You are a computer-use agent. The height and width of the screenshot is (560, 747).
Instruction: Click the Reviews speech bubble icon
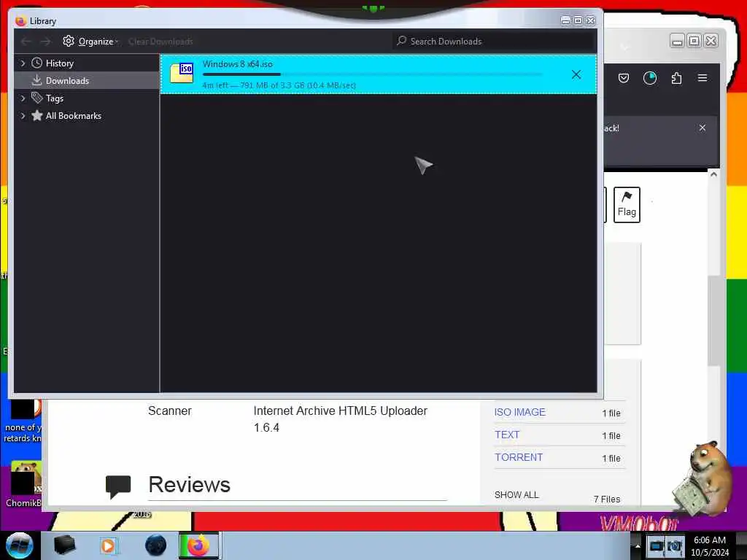pos(118,486)
